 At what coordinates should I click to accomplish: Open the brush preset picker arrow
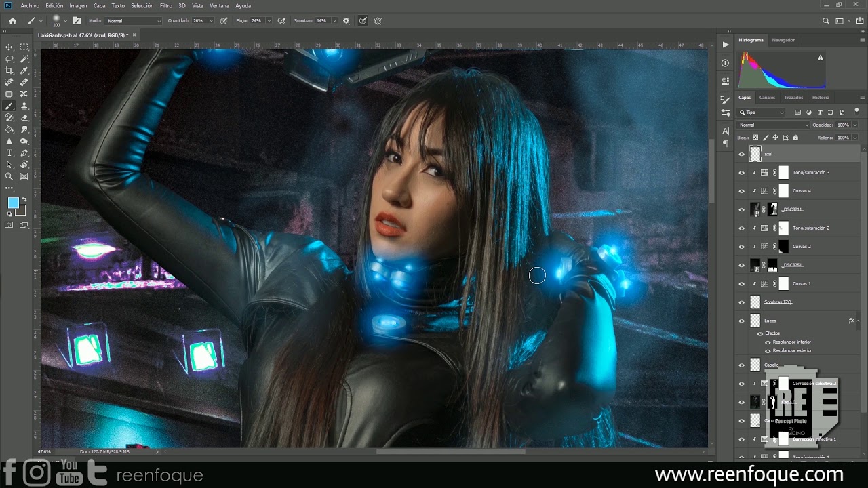[66, 21]
